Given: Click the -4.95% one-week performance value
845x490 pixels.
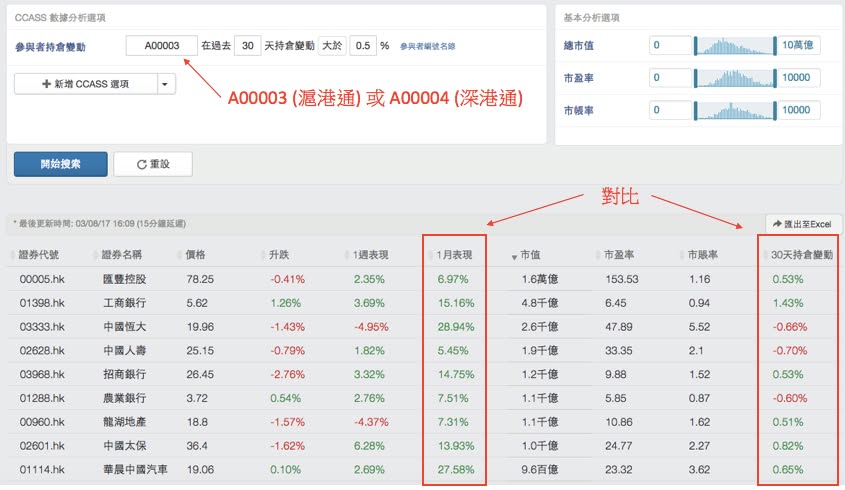Looking at the screenshot, I should click(x=371, y=327).
